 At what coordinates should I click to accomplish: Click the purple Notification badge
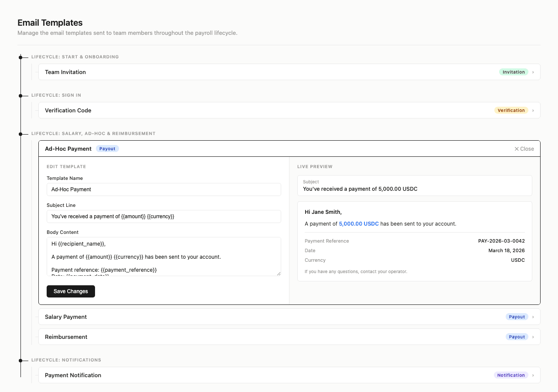510,375
